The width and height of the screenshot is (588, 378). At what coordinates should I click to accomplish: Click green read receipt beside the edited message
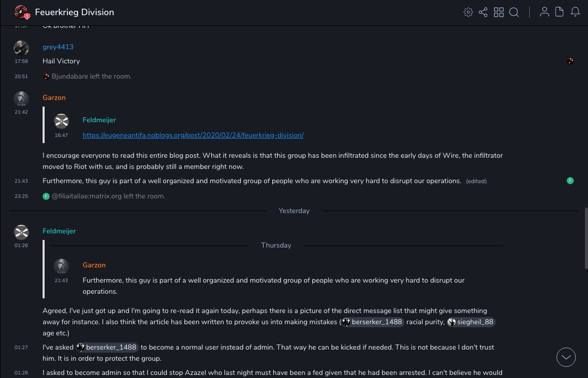[x=570, y=181]
